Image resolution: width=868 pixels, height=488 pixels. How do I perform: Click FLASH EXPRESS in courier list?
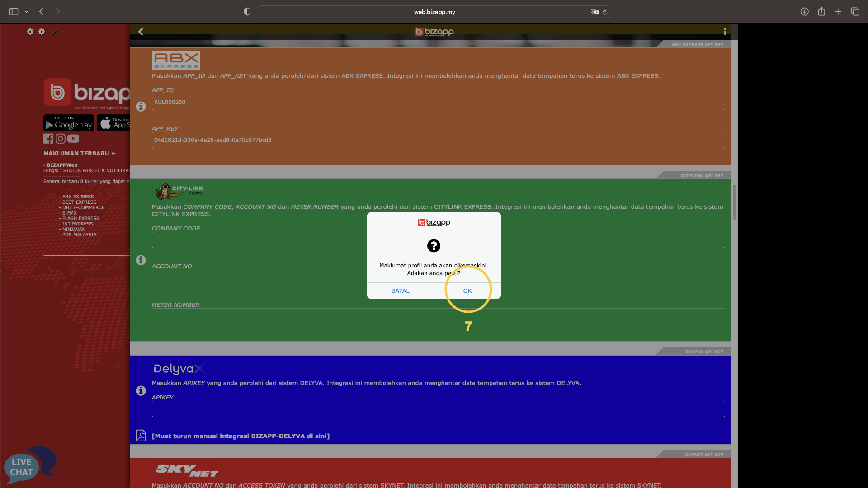point(80,219)
